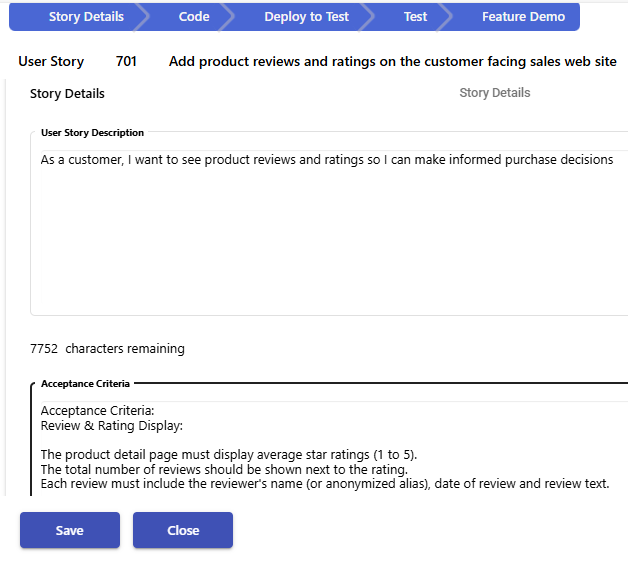Screen dimensions: 628x567
Task: Click the line 'Review & Rating Display:'
Action: pyautogui.click(x=112, y=426)
